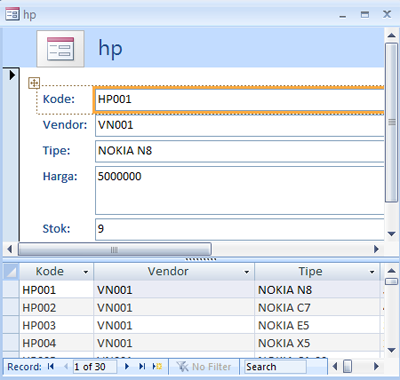
Task: Select row selector for HP002
Action: [x=11, y=307]
